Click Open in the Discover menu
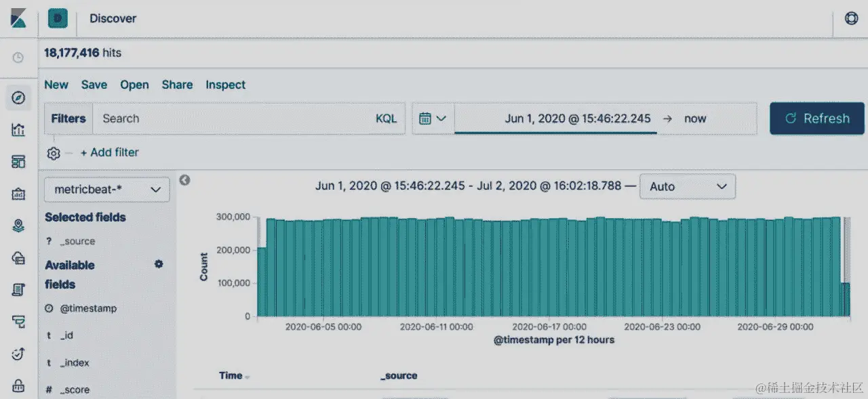Image resolution: width=868 pixels, height=399 pixels. [134, 85]
